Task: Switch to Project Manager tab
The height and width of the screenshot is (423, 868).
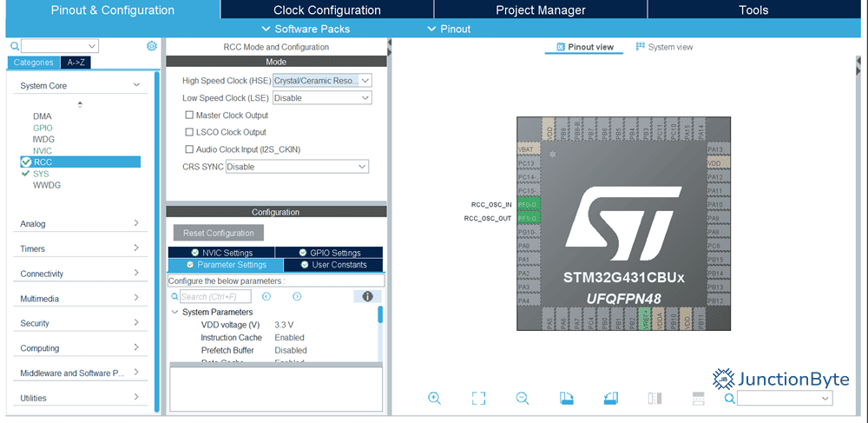Action: 540,10
